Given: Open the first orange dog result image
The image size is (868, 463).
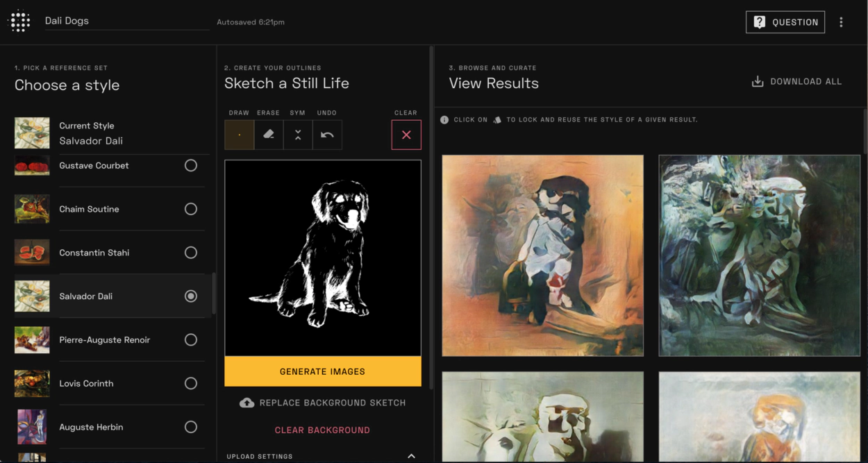Looking at the screenshot, I should point(542,255).
